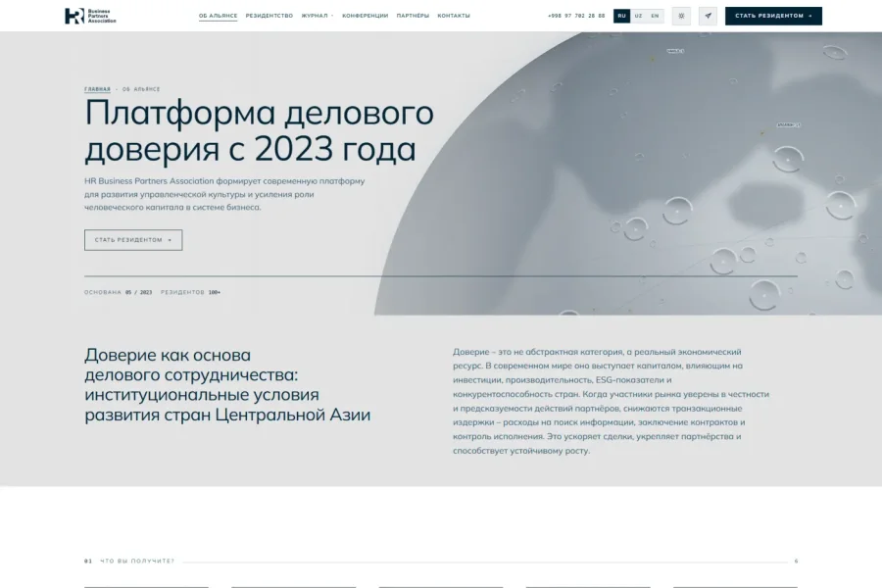
Task: Click the HR Business Partners Association logo
Action: pos(90,16)
